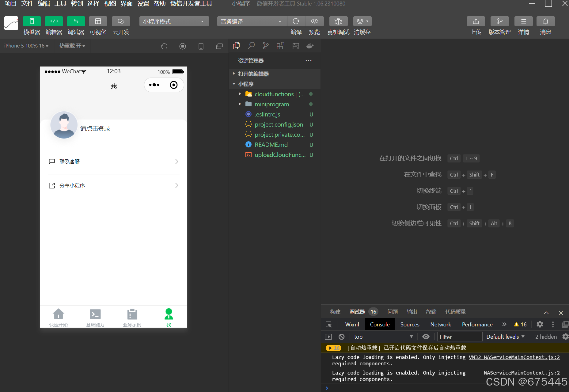Open the 工具 menu
Viewport: 569px width, 392px height.
point(60,4)
